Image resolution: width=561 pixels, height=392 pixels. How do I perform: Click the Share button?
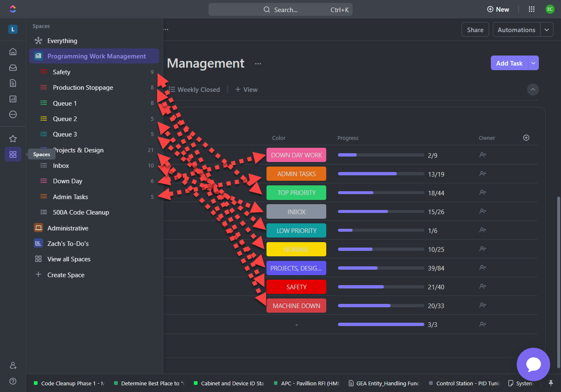pyautogui.click(x=475, y=30)
